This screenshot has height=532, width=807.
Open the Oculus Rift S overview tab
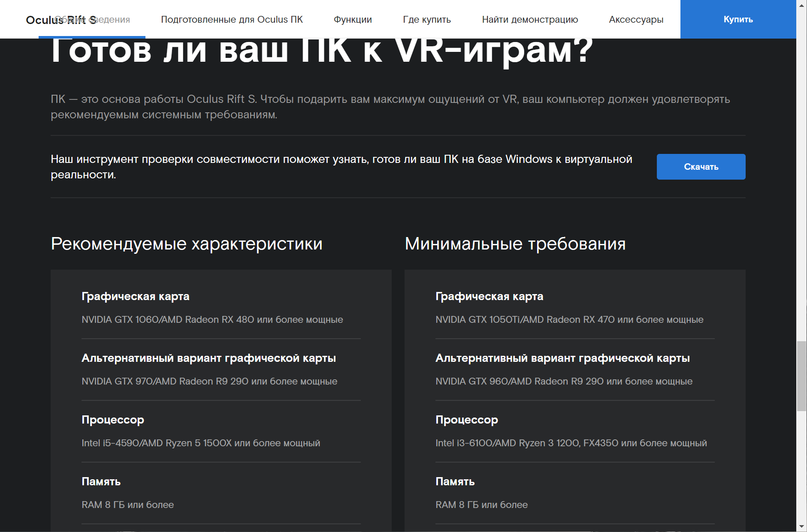pyautogui.click(x=92, y=20)
